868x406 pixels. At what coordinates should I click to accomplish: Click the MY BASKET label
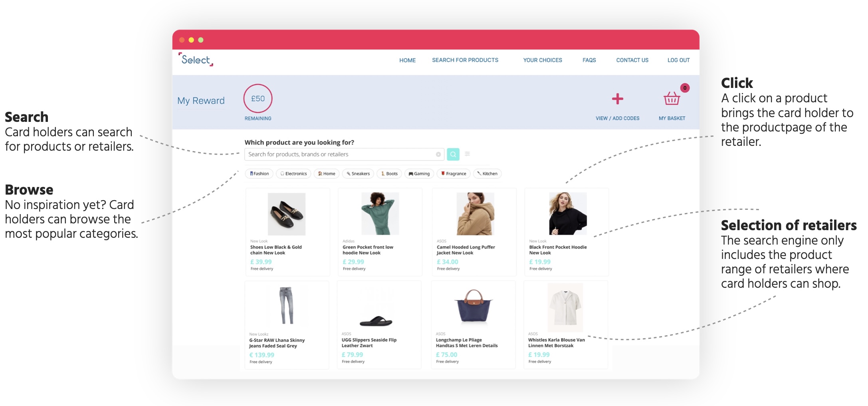[x=672, y=118]
